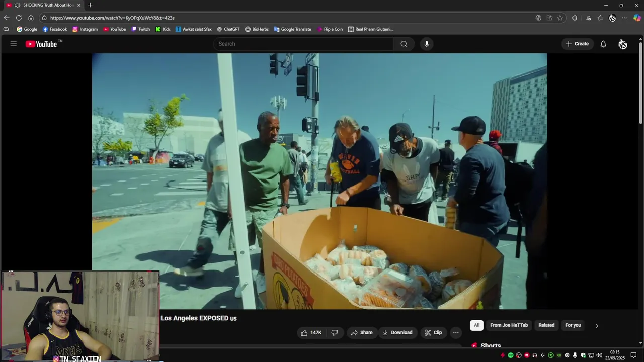Open browser settings and more menu
Image resolution: width=644 pixels, height=362 pixels.
pyautogui.click(x=624, y=18)
